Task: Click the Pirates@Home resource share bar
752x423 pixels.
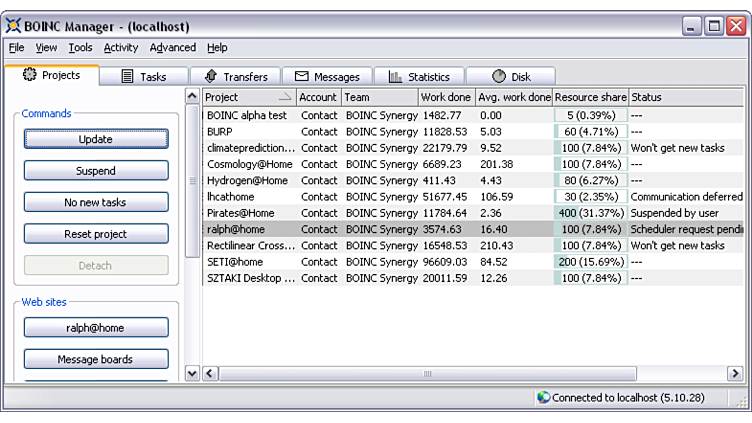Action: coord(590,213)
